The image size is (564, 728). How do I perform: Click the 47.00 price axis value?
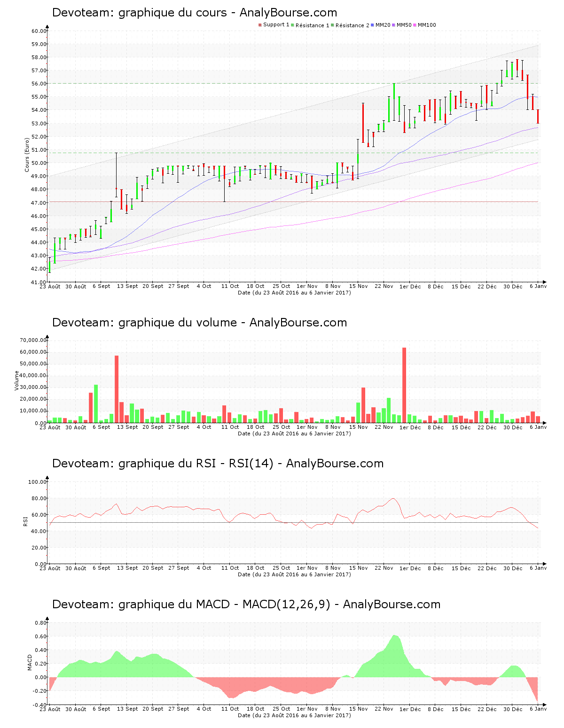(39, 203)
